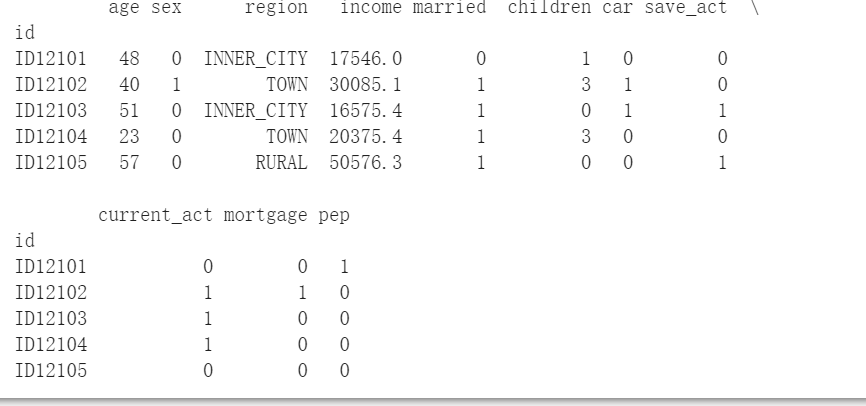Click the line continuation backslash
866x406 pixels.
click(x=755, y=8)
